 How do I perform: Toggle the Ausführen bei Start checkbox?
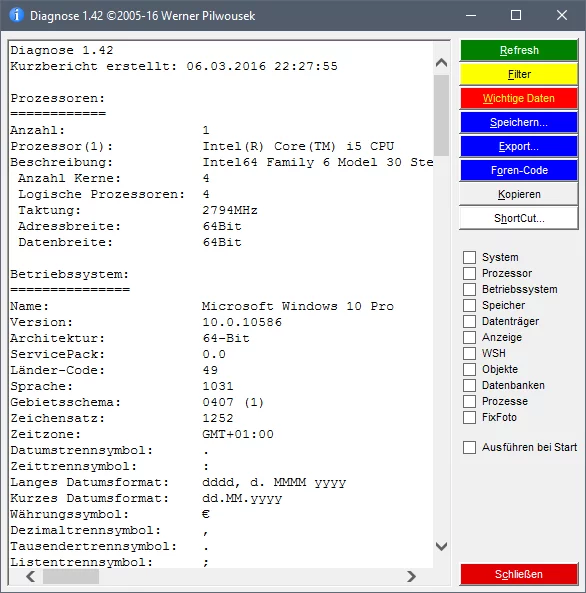[x=469, y=447]
